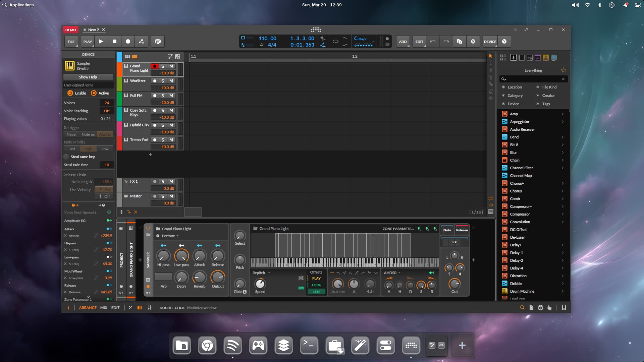Click the redo arrow icon
This screenshot has height=362, width=644.
pos(446,42)
